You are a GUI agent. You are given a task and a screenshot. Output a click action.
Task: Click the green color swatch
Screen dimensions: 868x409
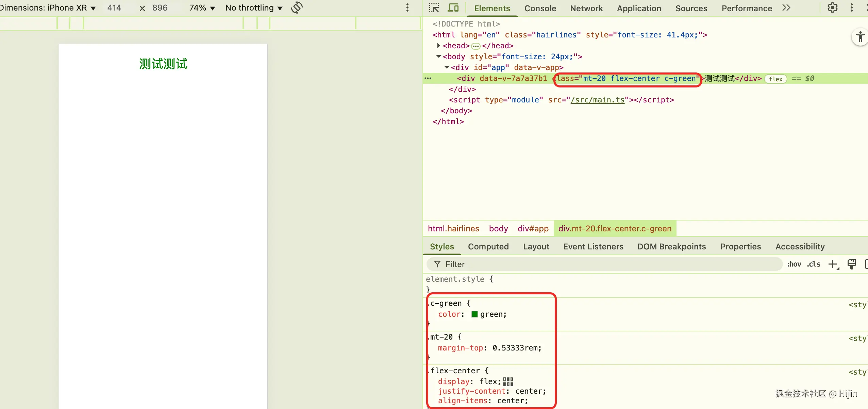475,314
